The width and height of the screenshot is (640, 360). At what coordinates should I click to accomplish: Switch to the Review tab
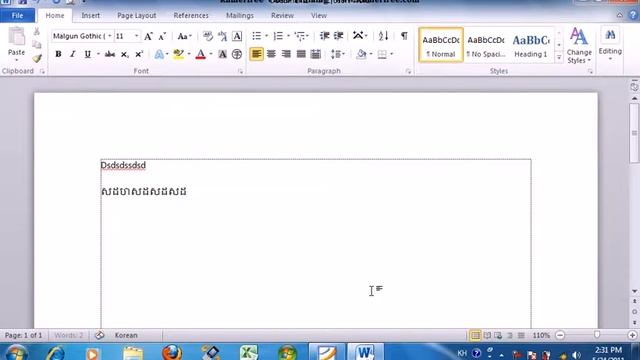point(282,16)
